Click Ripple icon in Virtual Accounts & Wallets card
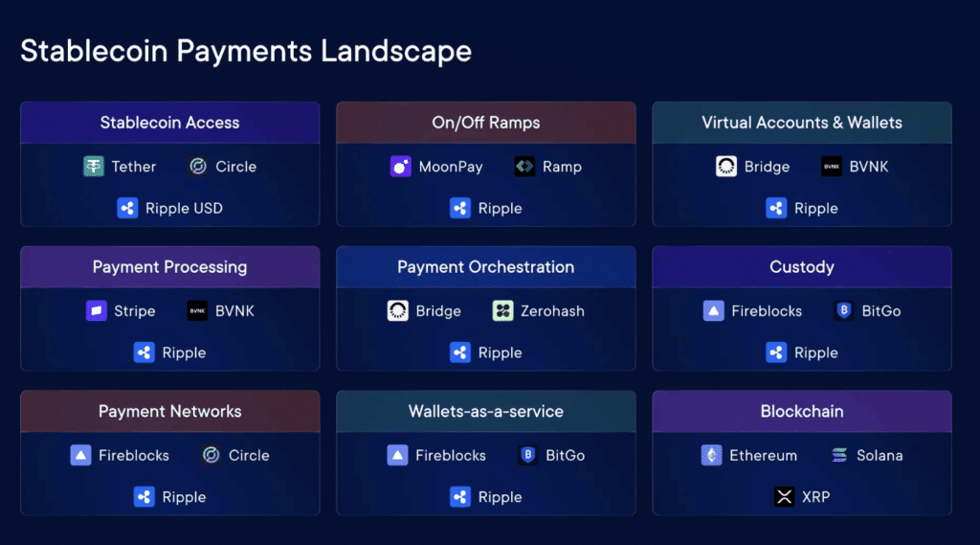The width and height of the screenshot is (980, 545). [776, 209]
